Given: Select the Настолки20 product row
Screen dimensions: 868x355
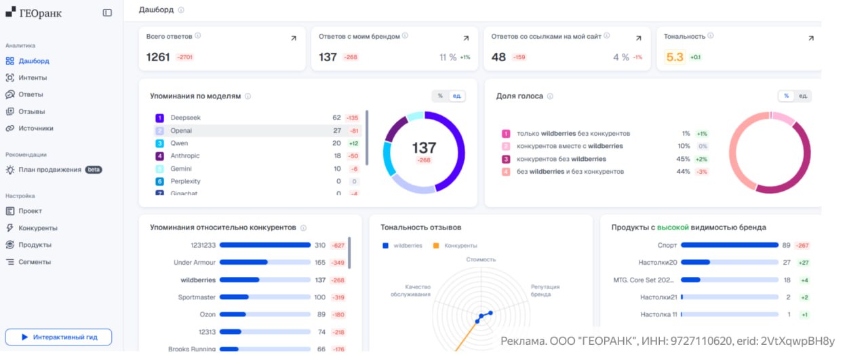Looking at the screenshot, I should pyautogui.click(x=725, y=262).
